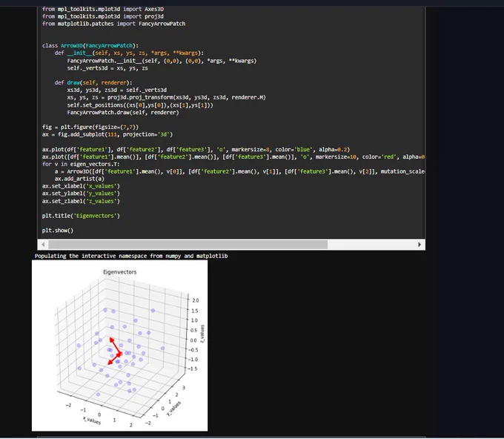Click the 'self._verts3d = xs, ys, zs' line
Viewport: 504px width, 439px height.
pos(107,68)
